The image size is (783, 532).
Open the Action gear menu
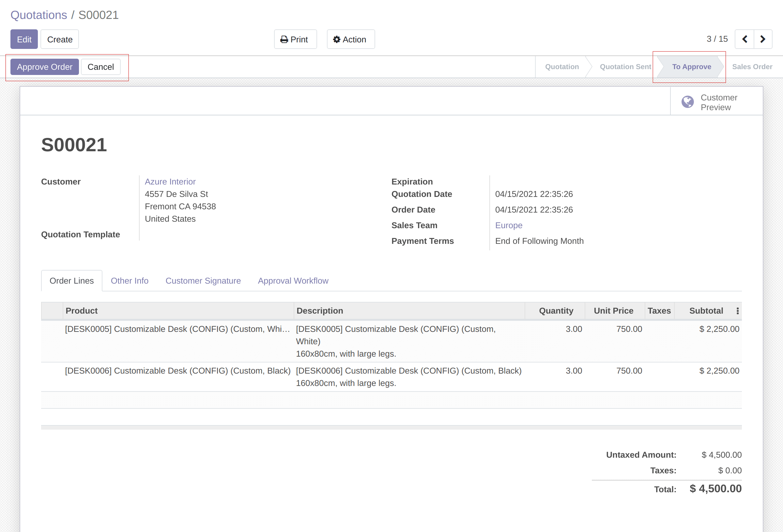pos(350,39)
